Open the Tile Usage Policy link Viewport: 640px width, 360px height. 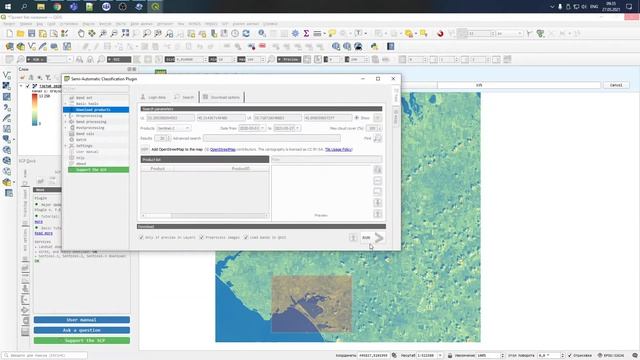[x=338, y=150]
